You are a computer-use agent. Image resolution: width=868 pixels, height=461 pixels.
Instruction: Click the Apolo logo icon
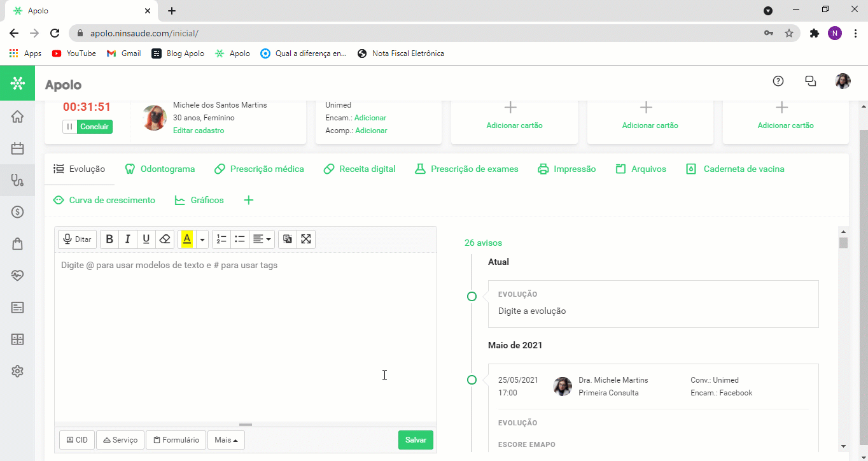tap(17, 83)
